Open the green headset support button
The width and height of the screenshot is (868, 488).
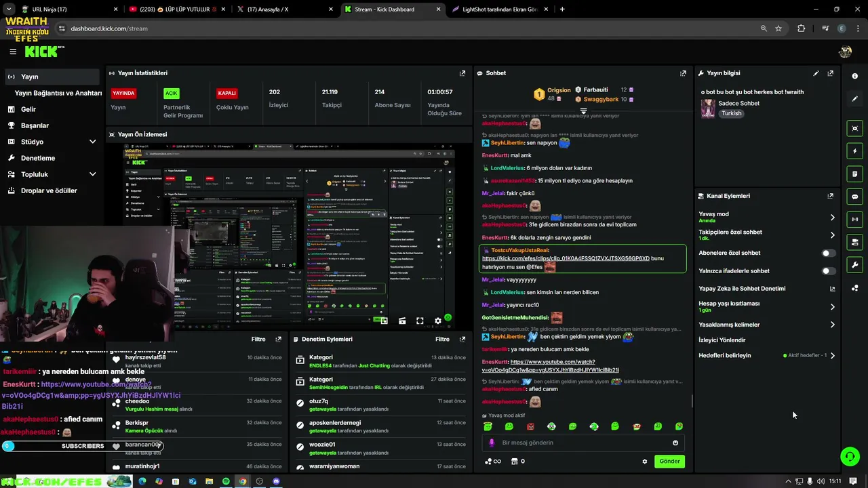[x=850, y=456]
